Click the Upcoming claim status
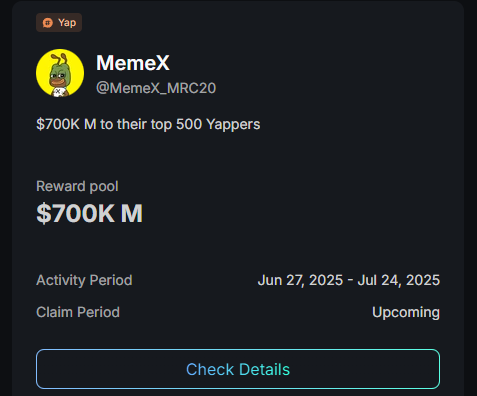Image resolution: width=477 pixels, height=396 pixels. tap(406, 313)
